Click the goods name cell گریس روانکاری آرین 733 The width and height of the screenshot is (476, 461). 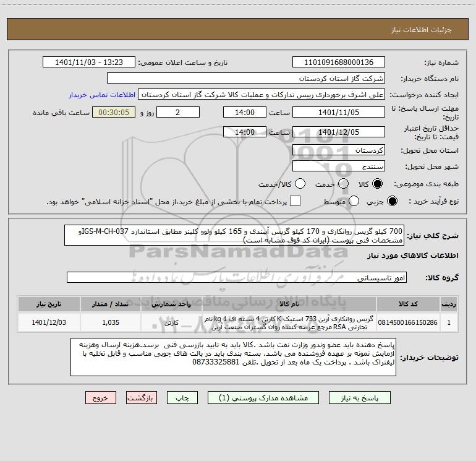289,322
